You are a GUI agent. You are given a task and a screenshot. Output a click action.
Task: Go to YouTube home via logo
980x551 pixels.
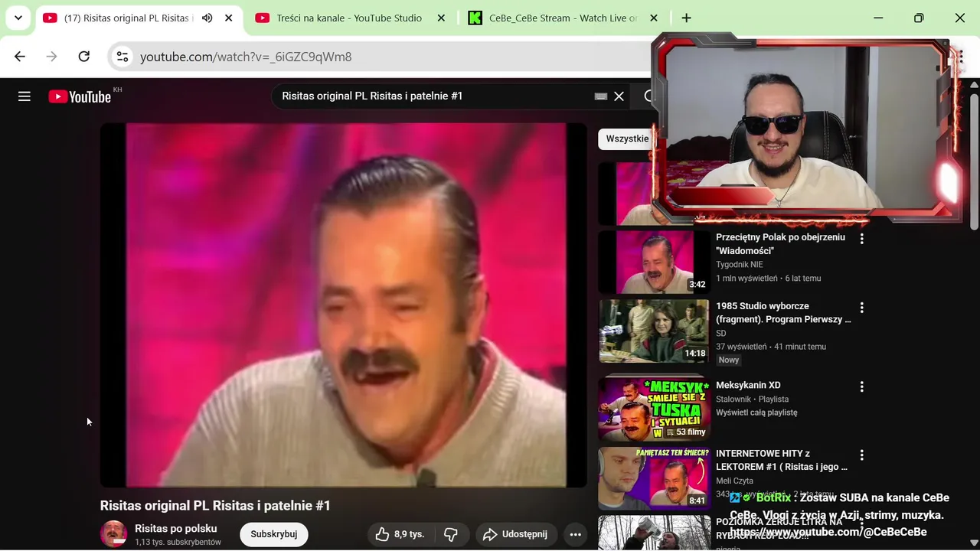coord(80,96)
